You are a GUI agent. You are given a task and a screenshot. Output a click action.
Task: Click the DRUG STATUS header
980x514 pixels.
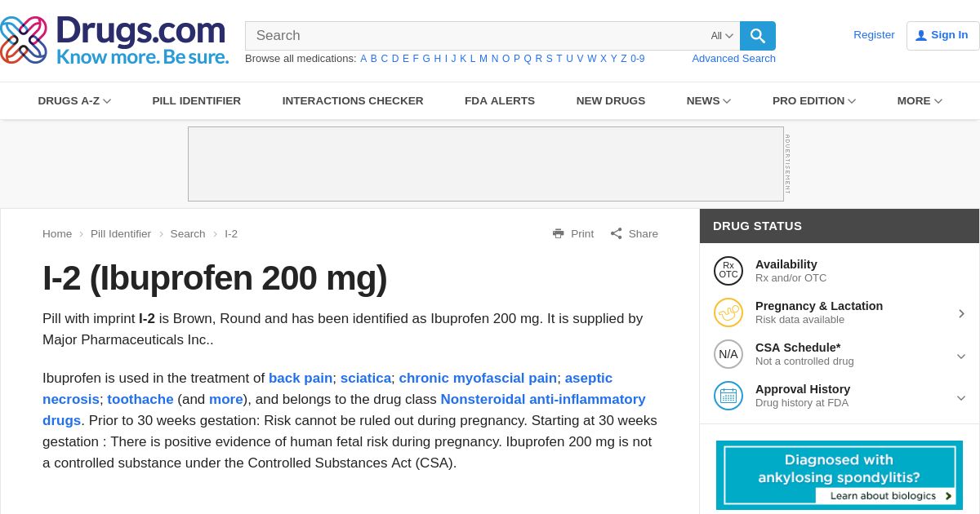click(757, 226)
